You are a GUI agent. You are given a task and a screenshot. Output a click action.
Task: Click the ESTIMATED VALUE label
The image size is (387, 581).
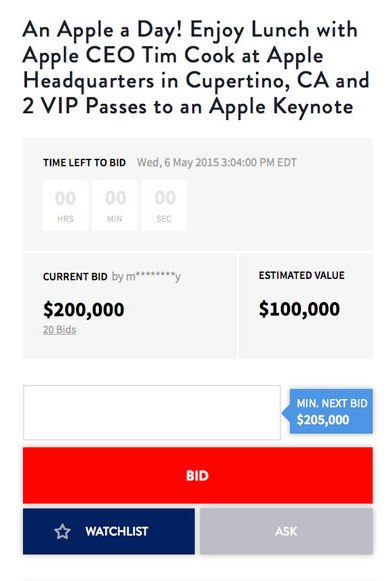[x=302, y=275]
